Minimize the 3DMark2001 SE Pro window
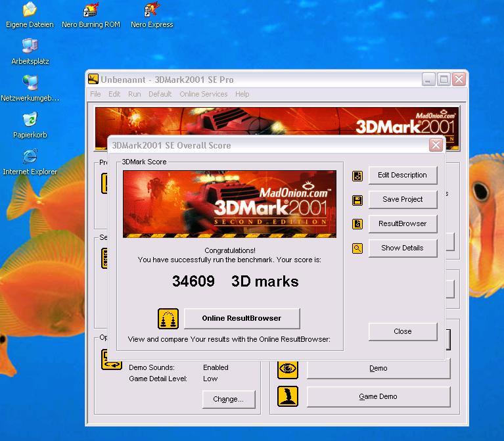Viewport: 504px width, 441px height. [x=428, y=79]
